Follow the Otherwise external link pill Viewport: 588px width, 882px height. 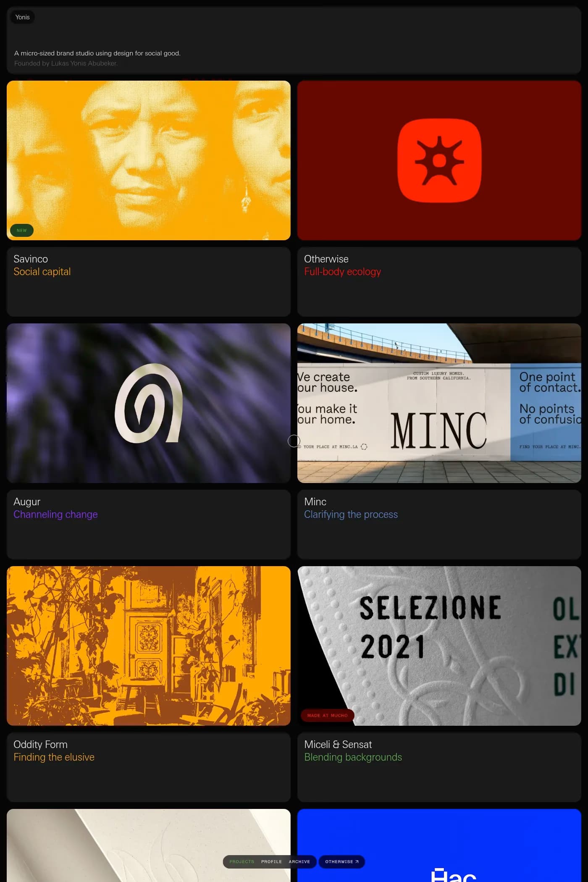click(342, 861)
